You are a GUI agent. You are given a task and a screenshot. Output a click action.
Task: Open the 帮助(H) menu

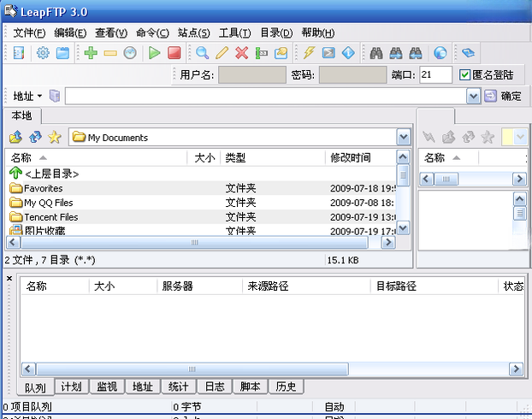pyautogui.click(x=318, y=32)
